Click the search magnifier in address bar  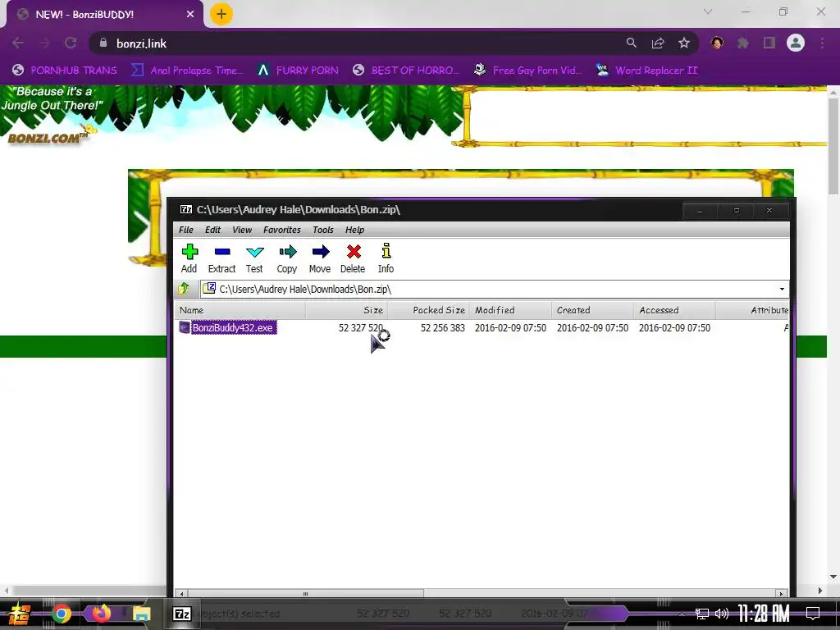click(x=632, y=43)
